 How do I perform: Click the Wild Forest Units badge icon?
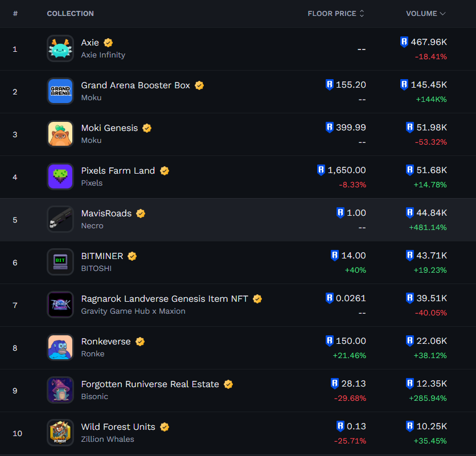(x=60, y=433)
